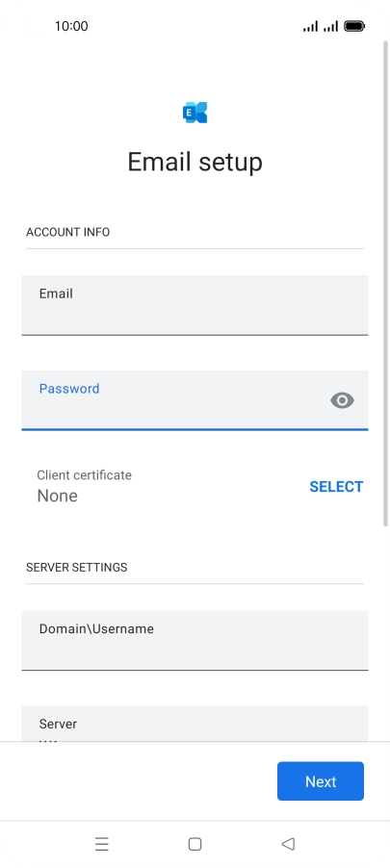This screenshot has height=868, width=390.
Task: Tap the Android back triangle icon
Action: click(288, 844)
